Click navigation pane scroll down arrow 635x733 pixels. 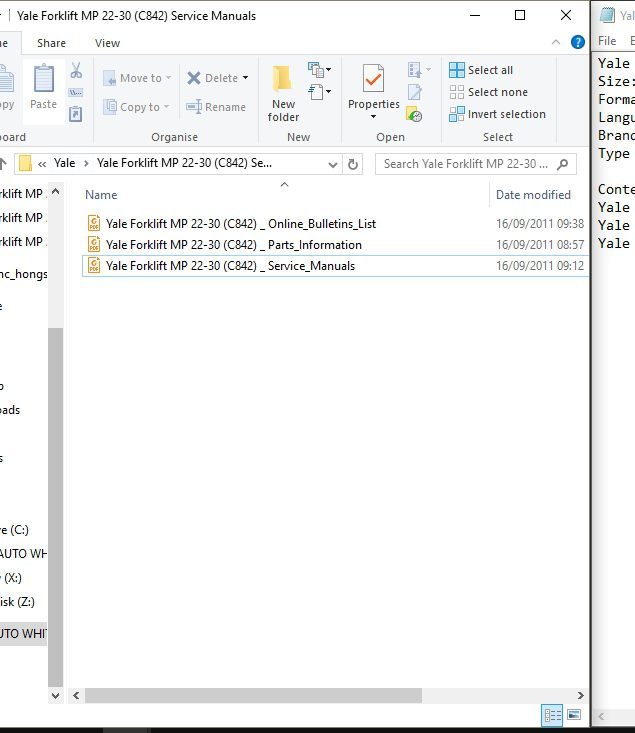[x=55, y=695]
